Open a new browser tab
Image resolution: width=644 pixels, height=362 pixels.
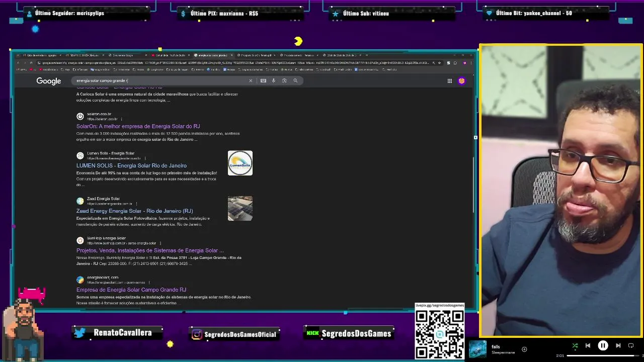tap(367, 55)
